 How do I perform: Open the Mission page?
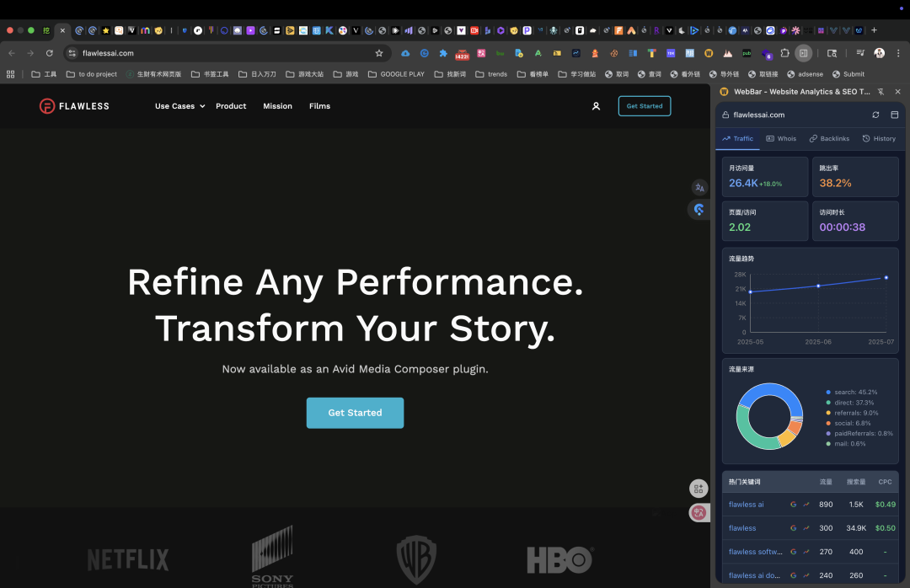pyautogui.click(x=277, y=106)
